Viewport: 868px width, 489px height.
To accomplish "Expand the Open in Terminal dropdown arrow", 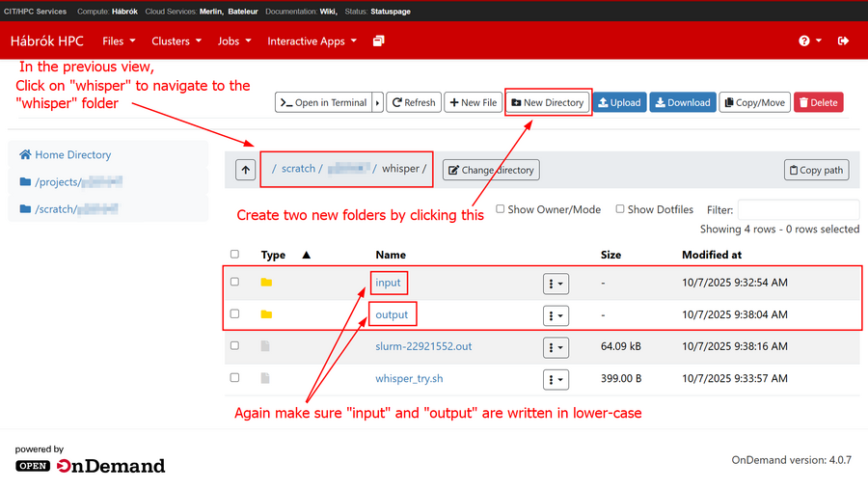I will [x=378, y=102].
